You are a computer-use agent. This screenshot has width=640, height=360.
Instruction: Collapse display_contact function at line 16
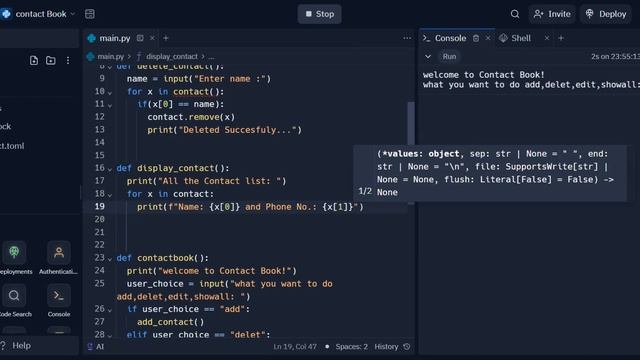pos(110,169)
